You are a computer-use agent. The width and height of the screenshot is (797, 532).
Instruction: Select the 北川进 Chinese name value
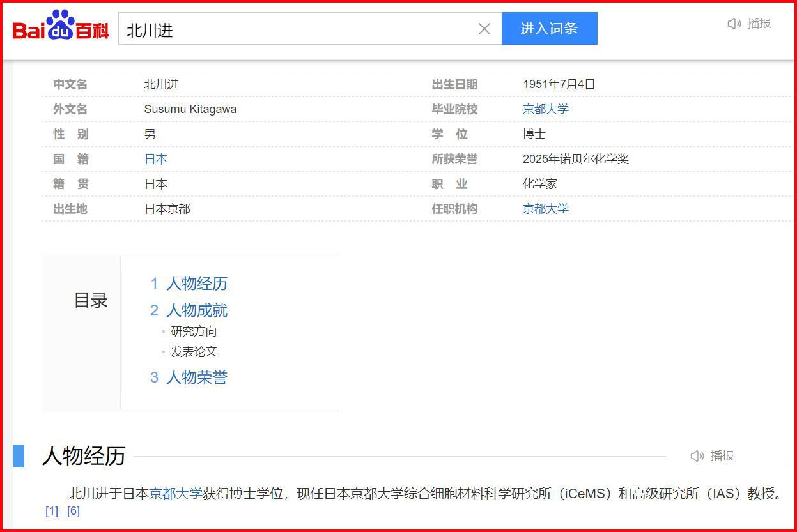pos(162,84)
